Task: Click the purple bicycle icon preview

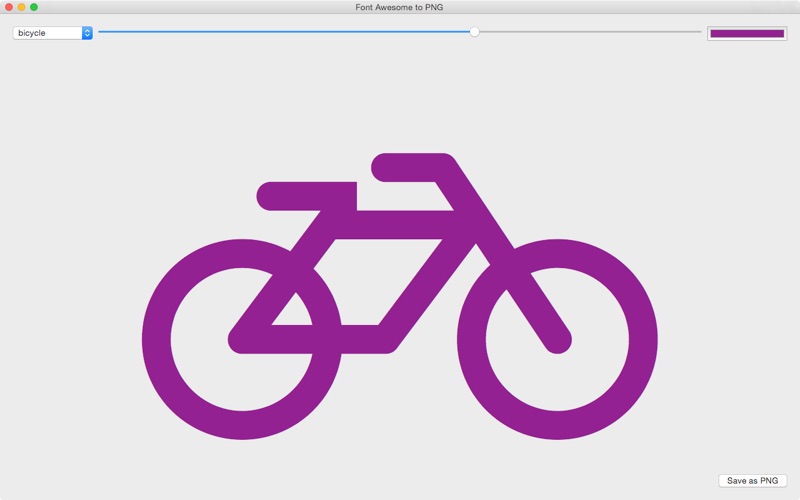Action: point(399,296)
